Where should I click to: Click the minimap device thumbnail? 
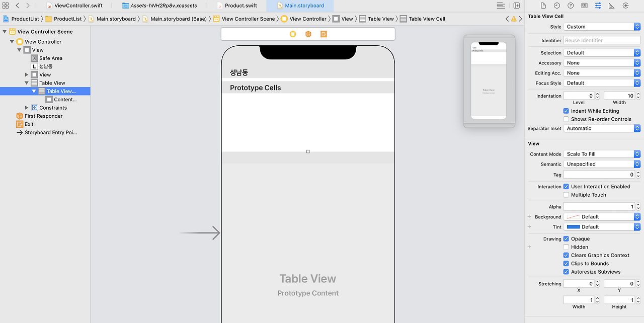point(489,81)
